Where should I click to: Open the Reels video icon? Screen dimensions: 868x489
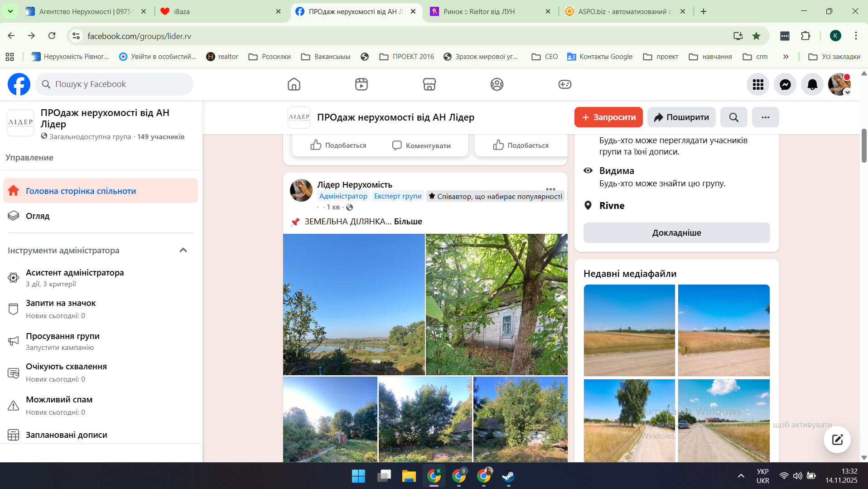pyautogui.click(x=362, y=84)
